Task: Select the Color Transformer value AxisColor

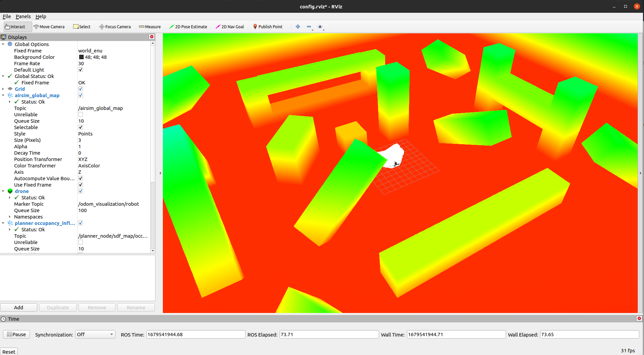Action: [x=89, y=165]
